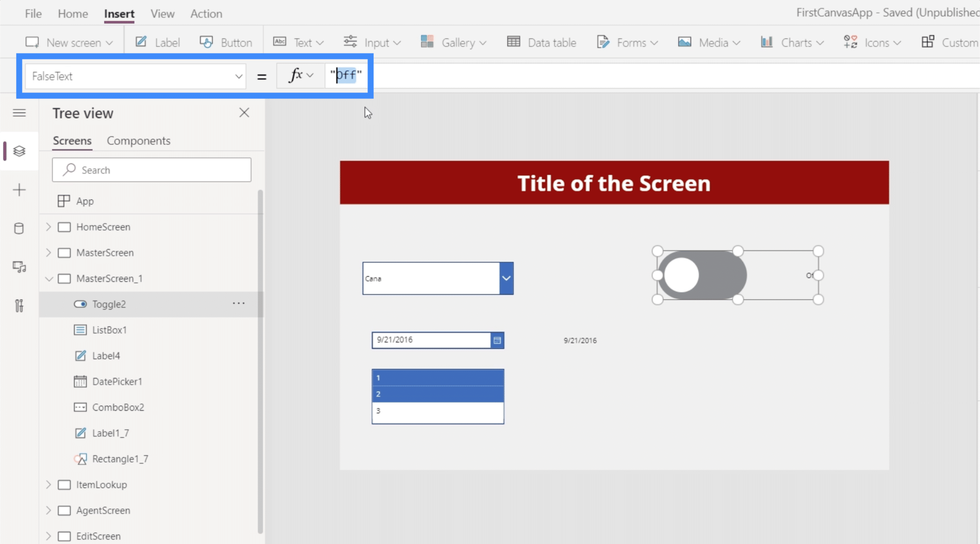The image size is (980, 544).
Task: Expand the ItemLookup screen node
Action: click(x=48, y=484)
